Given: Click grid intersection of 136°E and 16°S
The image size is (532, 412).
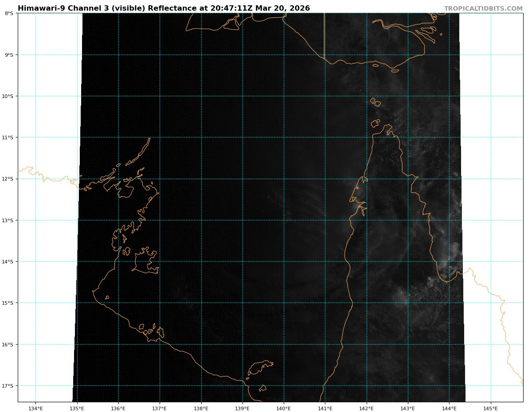Looking at the screenshot, I should click(x=118, y=345).
